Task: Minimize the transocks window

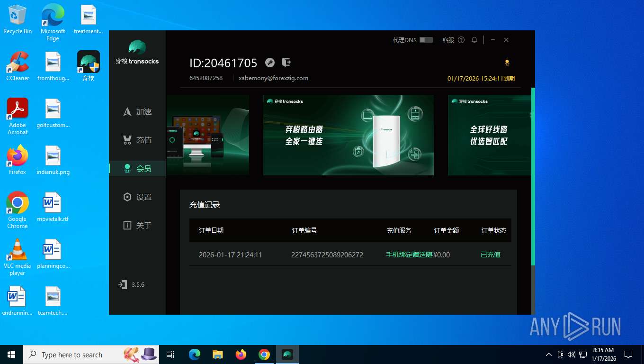Action: [x=493, y=40]
